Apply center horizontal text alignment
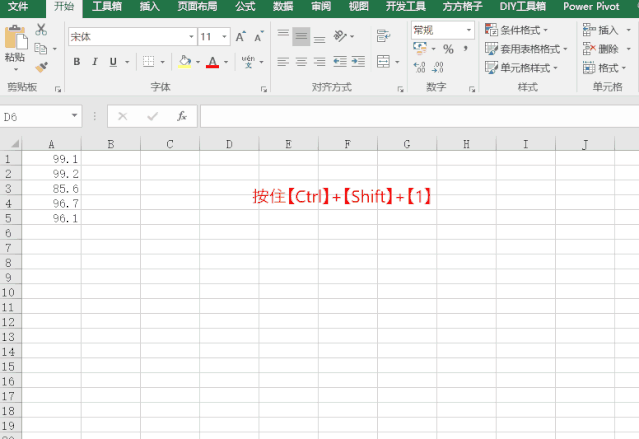This screenshot has width=639, height=439. click(x=300, y=62)
